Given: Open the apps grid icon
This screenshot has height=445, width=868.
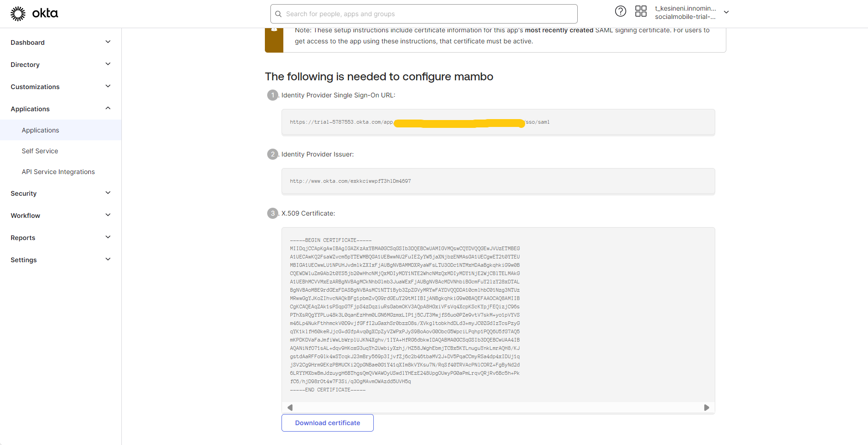Looking at the screenshot, I should (641, 12).
